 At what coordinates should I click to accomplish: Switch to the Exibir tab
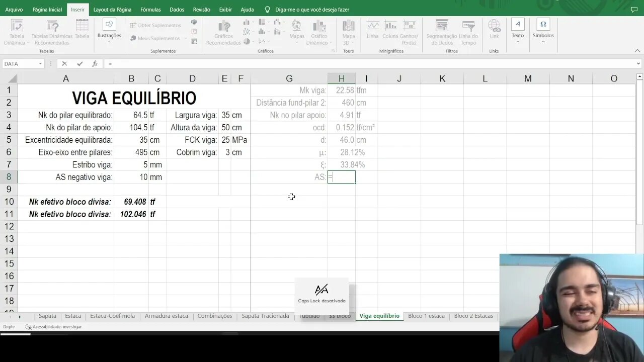pyautogui.click(x=225, y=10)
